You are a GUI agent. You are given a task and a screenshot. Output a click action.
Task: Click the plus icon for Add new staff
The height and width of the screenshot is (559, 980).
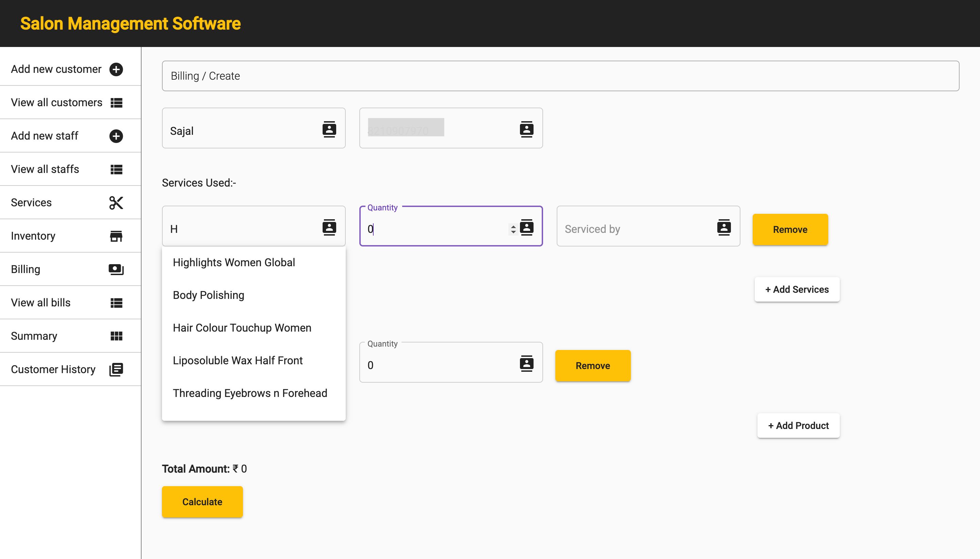[116, 136]
